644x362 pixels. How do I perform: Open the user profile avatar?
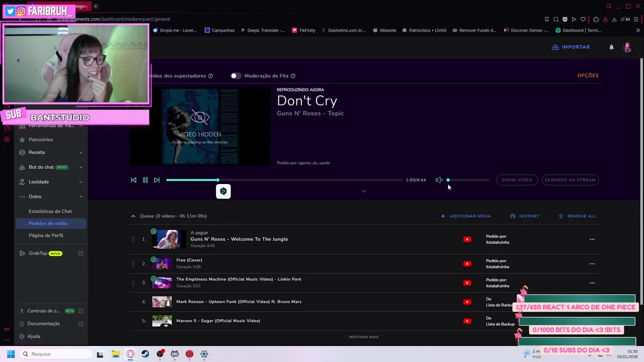pyautogui.click(x=627, y=47)
